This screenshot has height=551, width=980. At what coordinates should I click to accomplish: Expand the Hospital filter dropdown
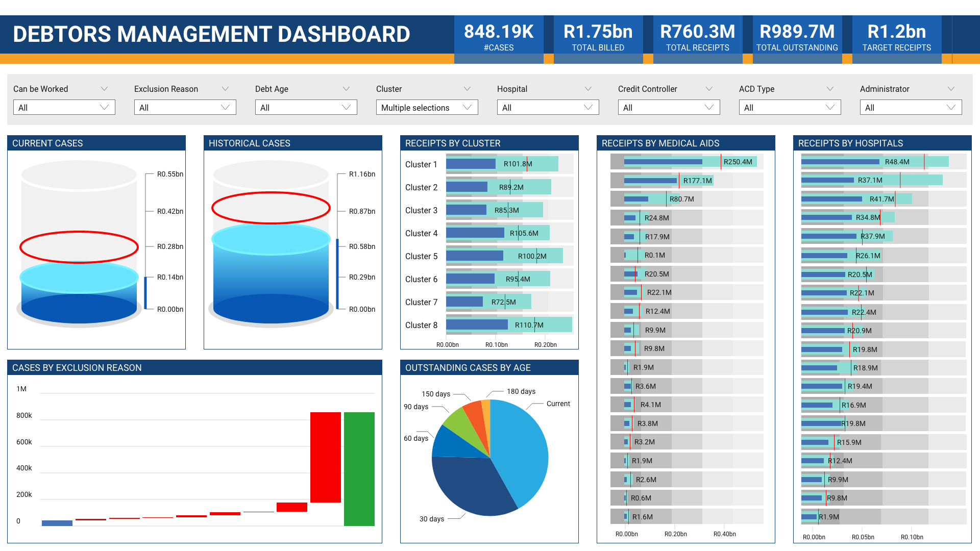pos(548,107)
